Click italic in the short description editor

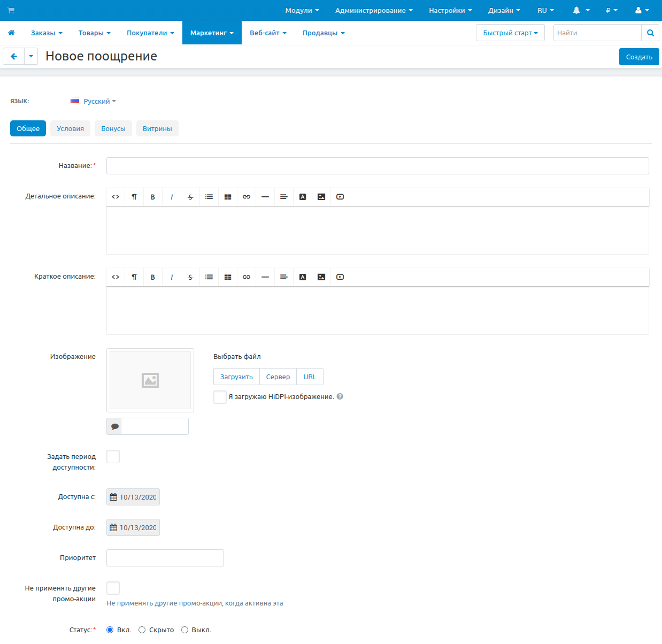[172, 277]
